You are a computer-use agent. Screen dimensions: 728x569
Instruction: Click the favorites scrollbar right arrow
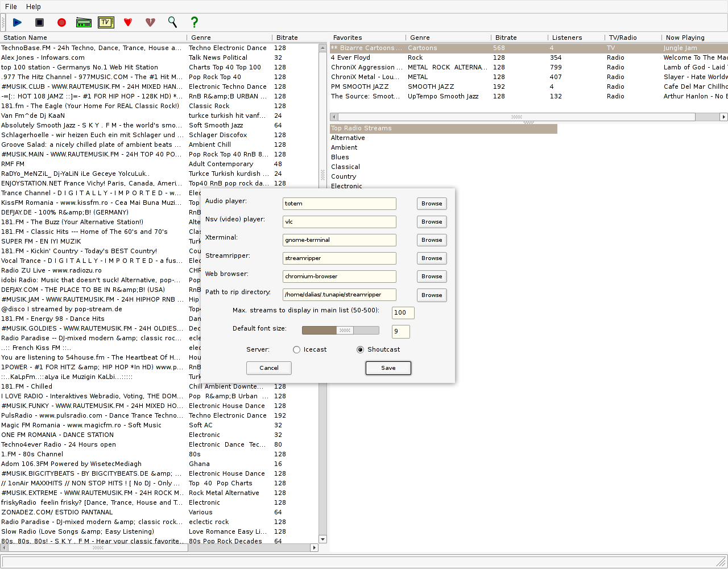tap(723, 117)
